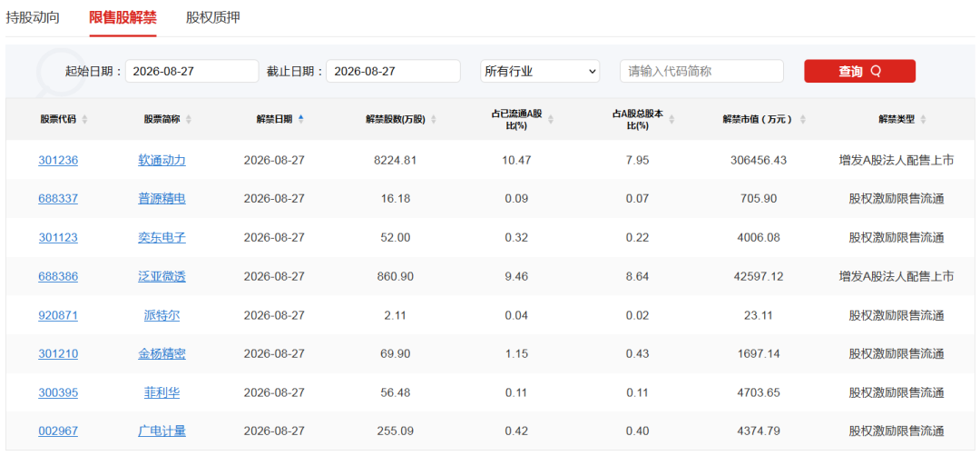Click the 股票代码 column header text
The height and width of the screenshot is (456, 980).
pyautogui.click(x=58, y=120)
